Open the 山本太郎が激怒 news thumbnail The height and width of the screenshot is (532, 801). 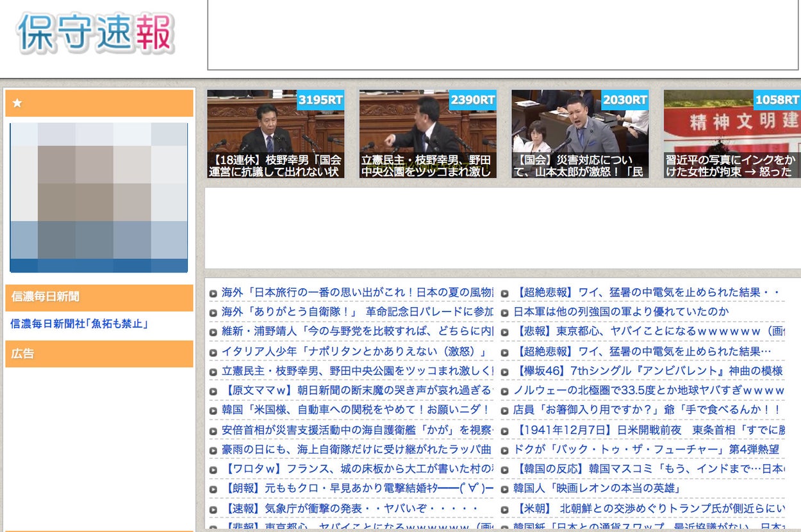tap(580, 135)
